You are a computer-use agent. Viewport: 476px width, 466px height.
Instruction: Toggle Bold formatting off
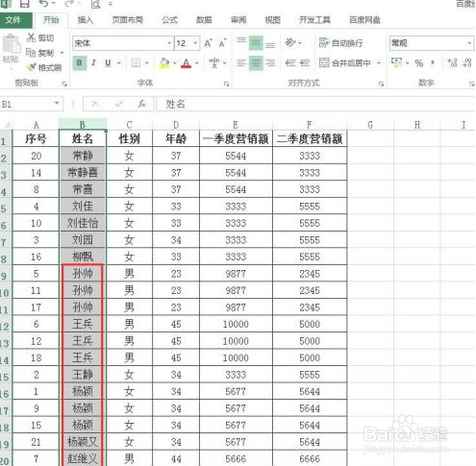coord(80,62)
